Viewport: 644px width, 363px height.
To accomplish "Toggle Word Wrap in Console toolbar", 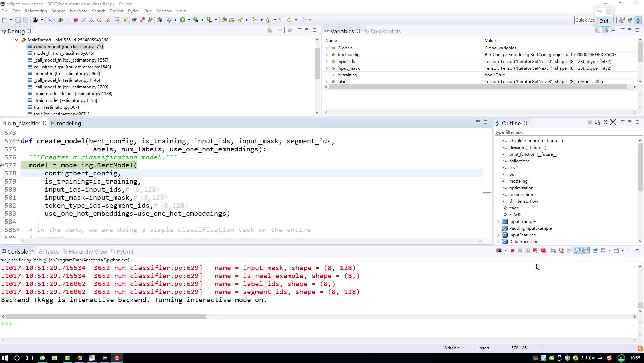I will click(x=569, y=251).
